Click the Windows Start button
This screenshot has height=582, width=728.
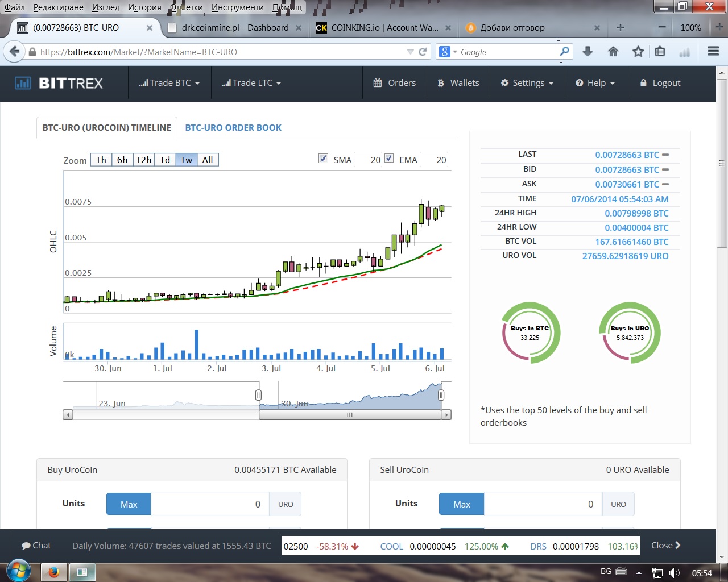click(x=19, y=572)
